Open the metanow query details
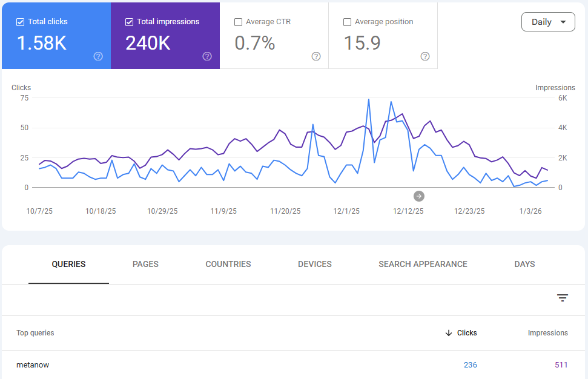Image resolution: width=588 pixels, height=379 pixels. (x=33, y=364)
